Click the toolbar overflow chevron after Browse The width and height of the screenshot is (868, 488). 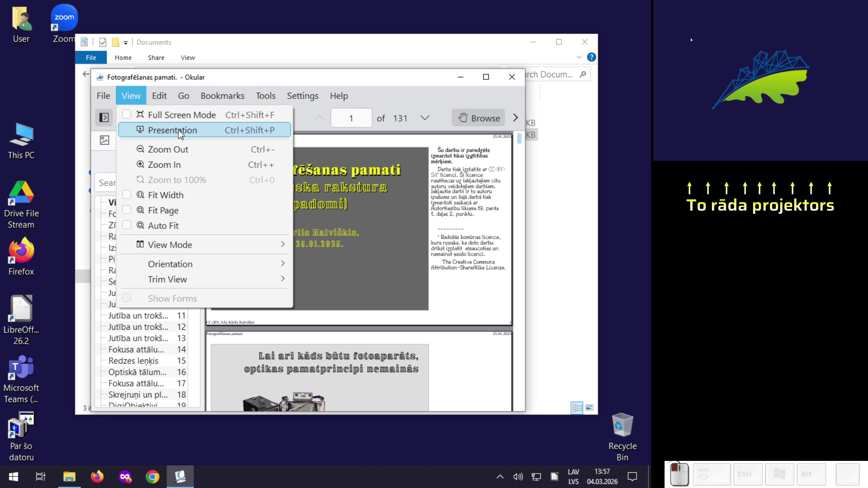tap(515, 118)
